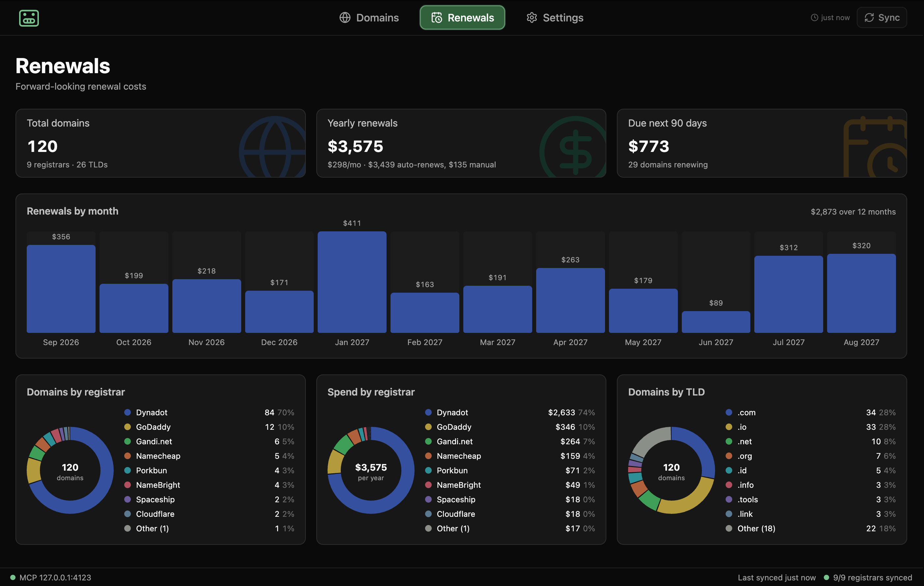Click Namecheap $159 in Spend by registrar

(x=509, y=456)
